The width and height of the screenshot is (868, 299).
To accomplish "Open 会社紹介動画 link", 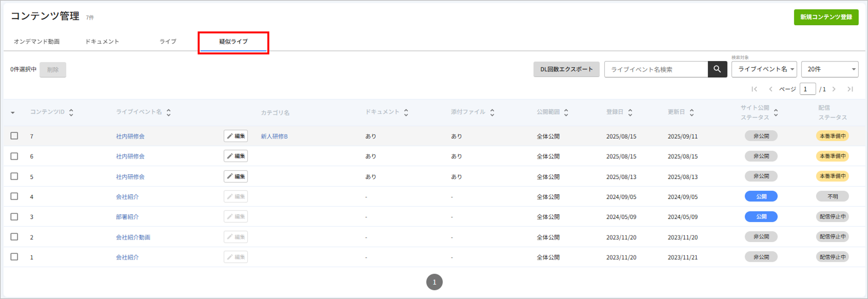I will [133, 237].
